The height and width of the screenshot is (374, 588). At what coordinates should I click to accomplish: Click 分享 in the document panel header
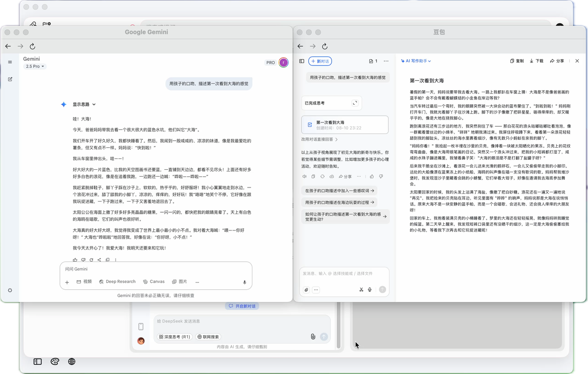pyautogui.click(x=557, y=61)
